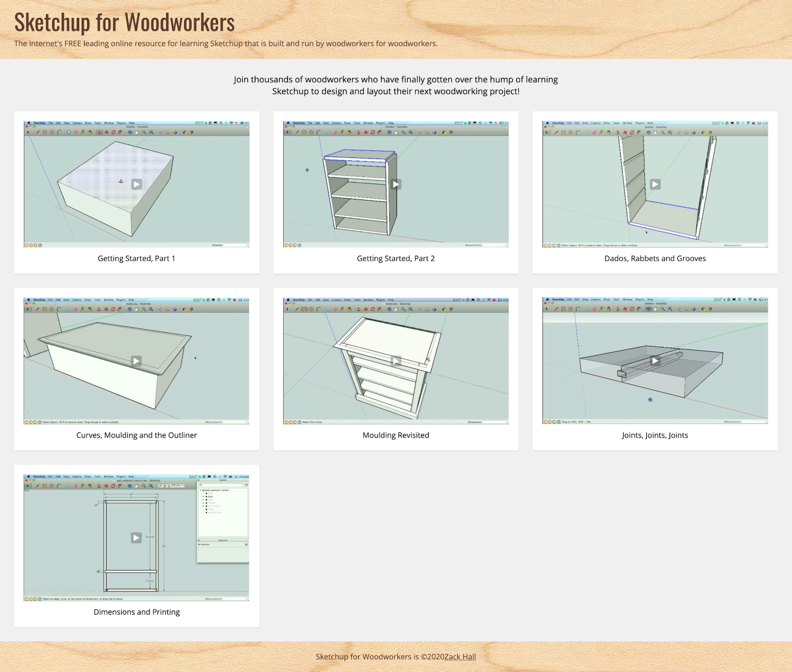
Task: Play the Moulding Revisited video
Action: 396,361
